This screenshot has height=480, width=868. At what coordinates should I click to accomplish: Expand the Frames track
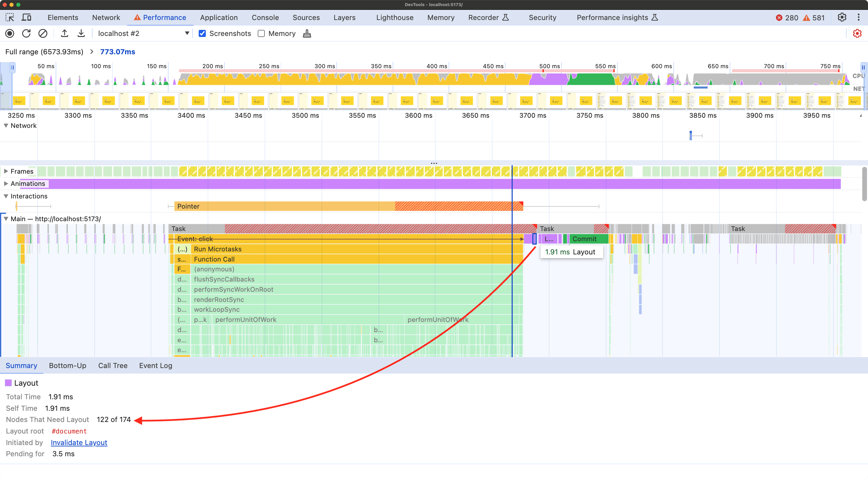click(6, 171)
